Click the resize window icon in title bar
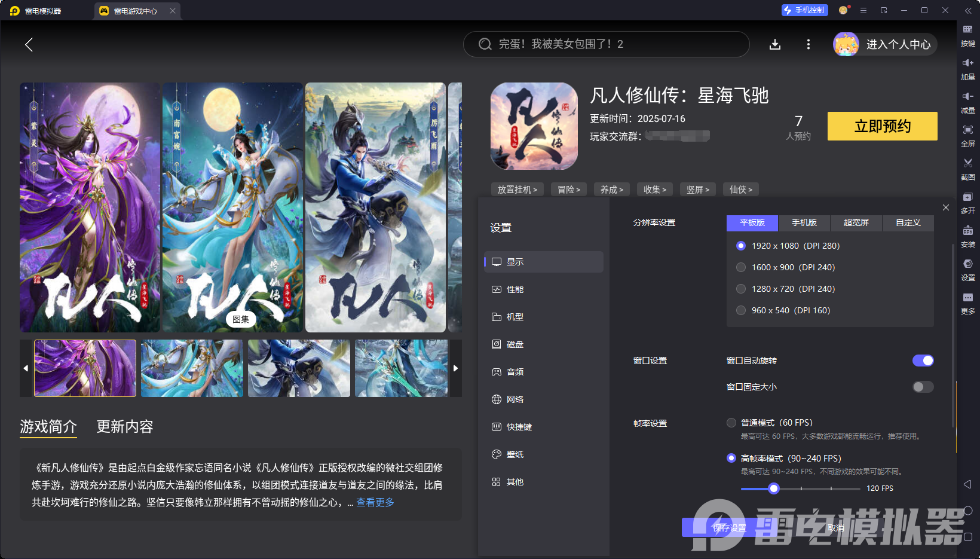 tap(884, 10)
